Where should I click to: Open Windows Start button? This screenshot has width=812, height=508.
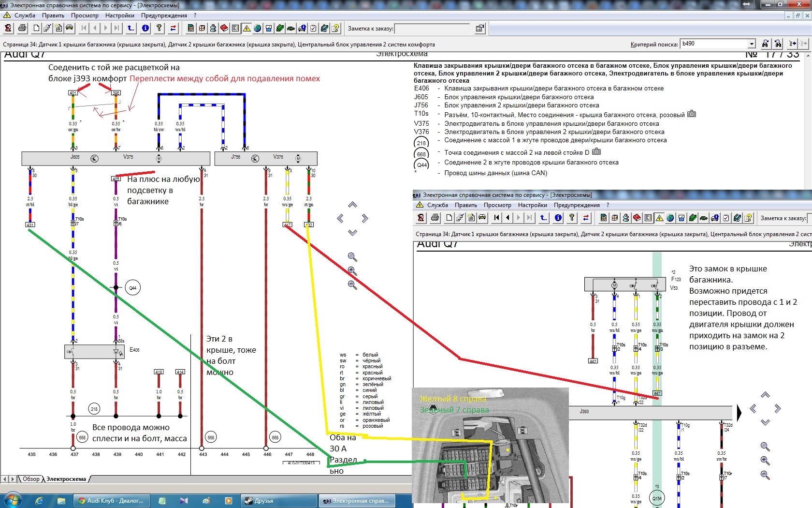13,500
